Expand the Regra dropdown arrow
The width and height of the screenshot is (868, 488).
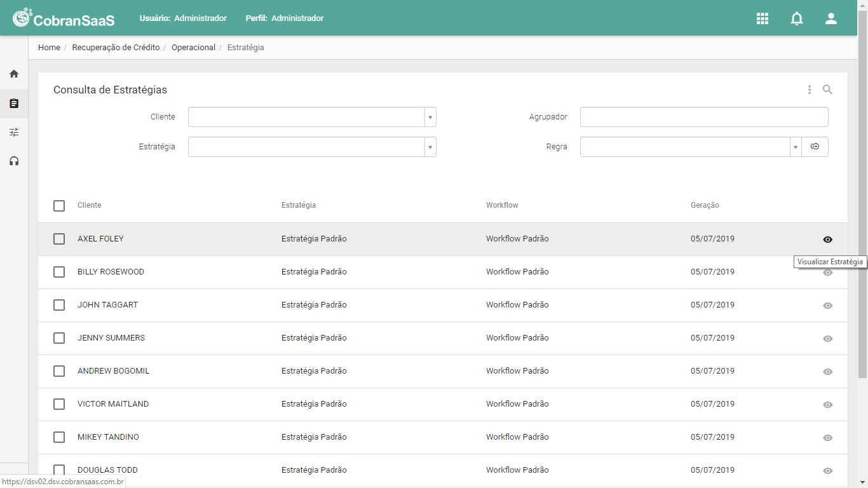796,147
